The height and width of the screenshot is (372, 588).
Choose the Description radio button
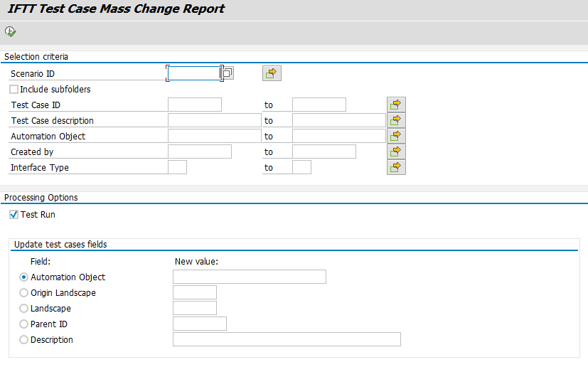coord(23,340)
